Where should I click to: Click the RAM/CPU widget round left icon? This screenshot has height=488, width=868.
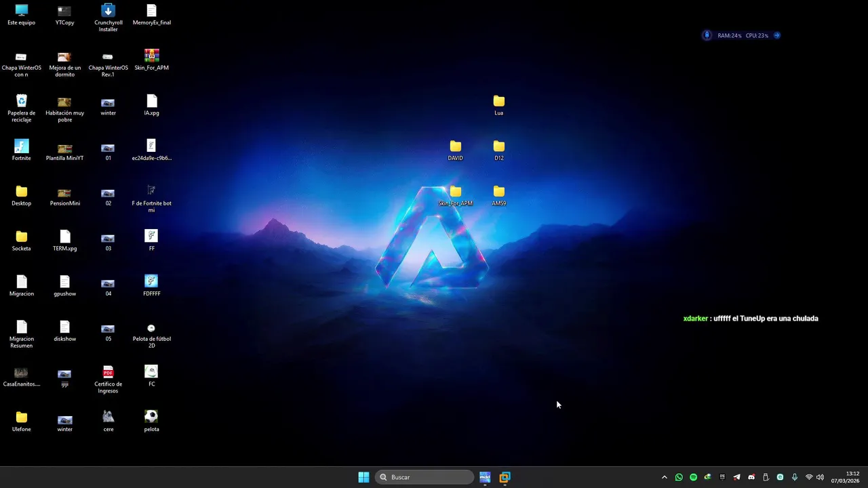coord(707,35)
